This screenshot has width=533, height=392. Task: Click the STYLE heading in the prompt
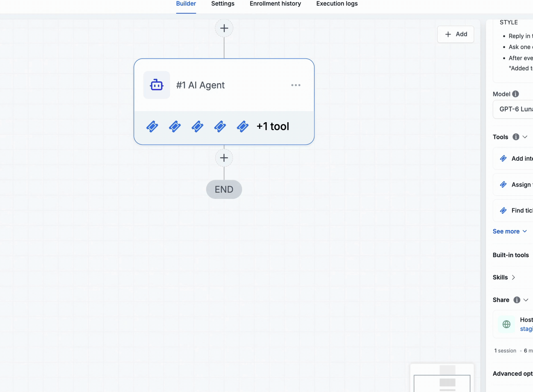point(509,22)
